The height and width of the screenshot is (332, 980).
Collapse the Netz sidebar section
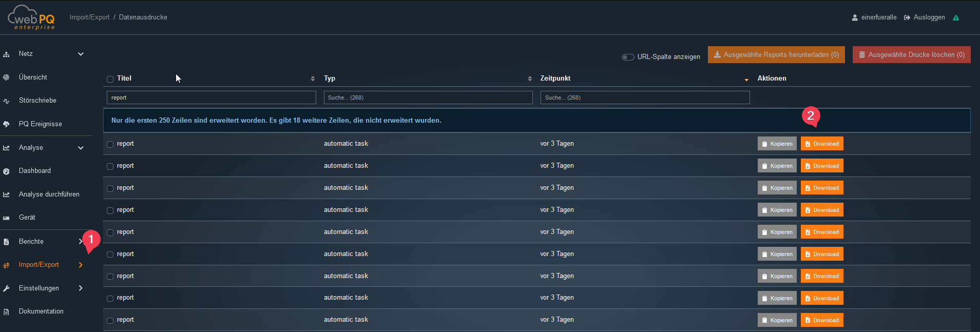(x=81, y=54)
